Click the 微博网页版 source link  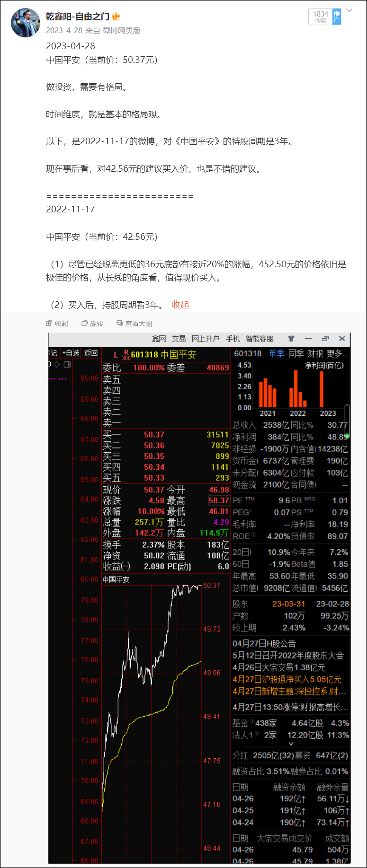click(x=122, y=31)
